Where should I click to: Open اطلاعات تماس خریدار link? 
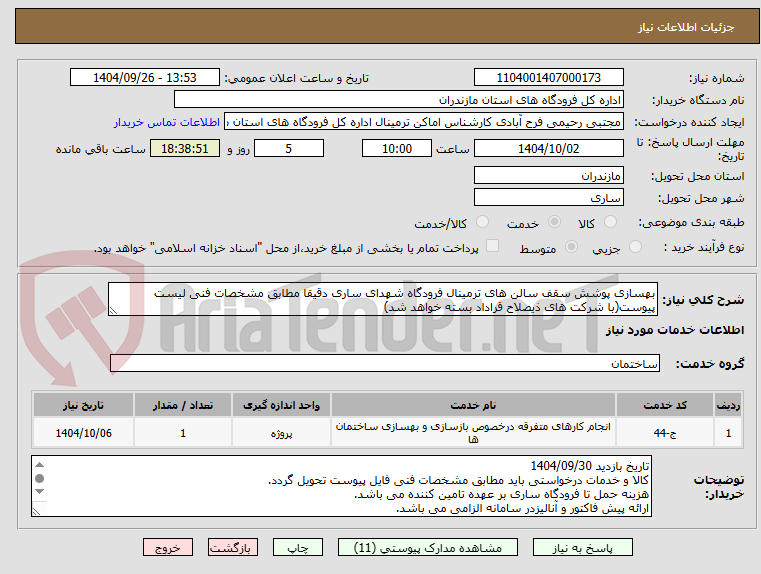[x=167, y=122]
